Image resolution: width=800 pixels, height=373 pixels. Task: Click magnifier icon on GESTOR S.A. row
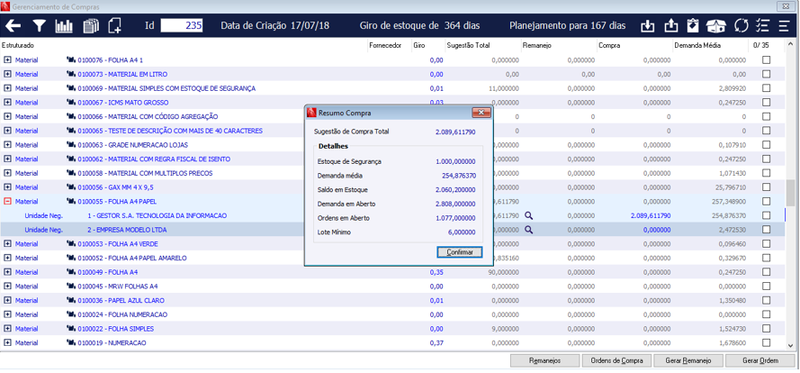[x=529, y=216]
